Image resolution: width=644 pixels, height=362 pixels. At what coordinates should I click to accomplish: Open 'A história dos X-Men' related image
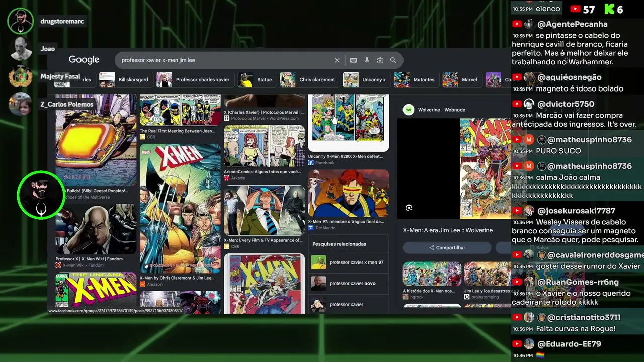[432, 274]
